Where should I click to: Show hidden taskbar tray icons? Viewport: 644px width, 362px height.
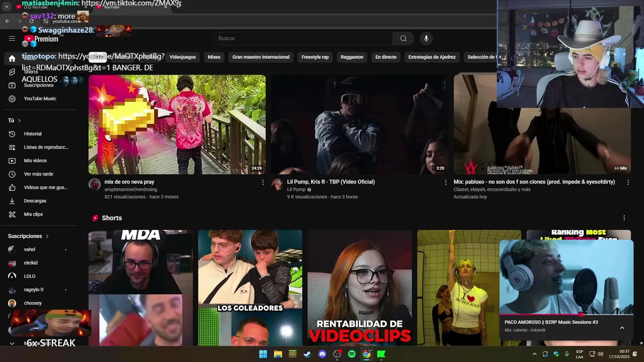click(534, 354)
